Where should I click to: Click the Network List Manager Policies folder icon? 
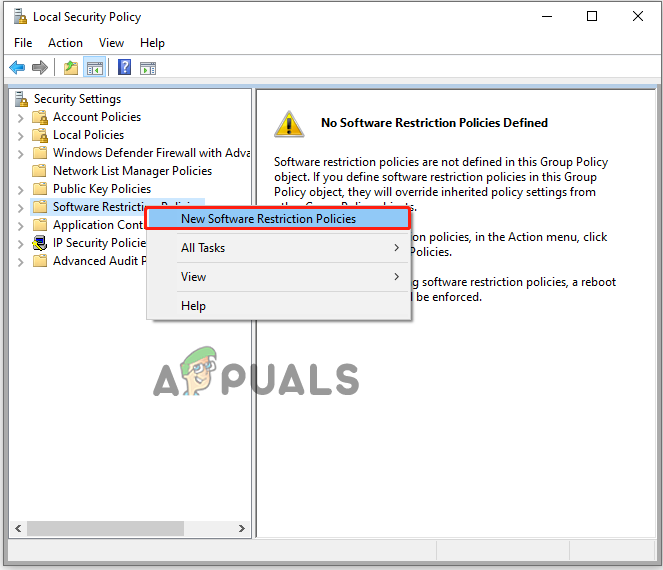pyautogui.click(x=40, y=171)
